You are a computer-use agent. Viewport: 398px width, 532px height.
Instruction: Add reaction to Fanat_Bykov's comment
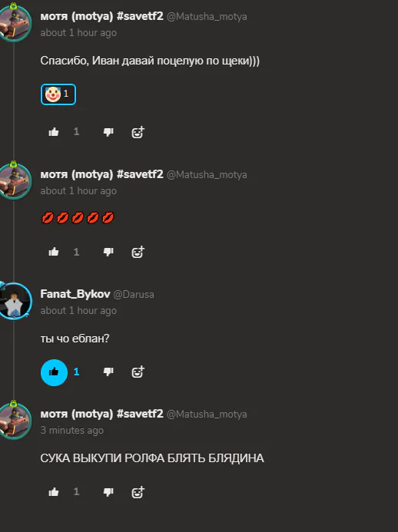tap(138, 372)
